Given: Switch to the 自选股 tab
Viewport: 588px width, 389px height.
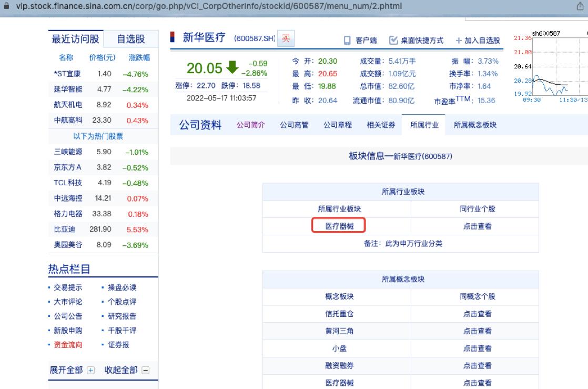Looking at the screenshot, I should point(130,38).
